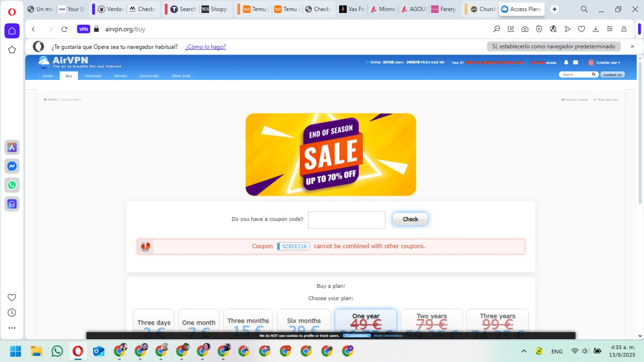Click the zoom-out magnifier in address bar

click(497, 29)
